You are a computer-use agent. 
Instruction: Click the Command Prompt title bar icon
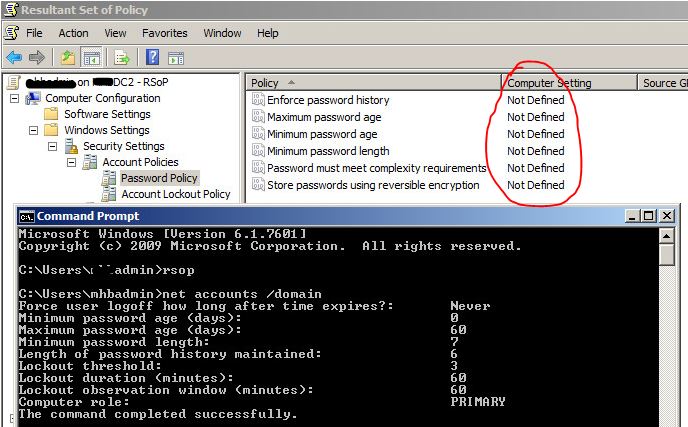click(x=27, y=216)
